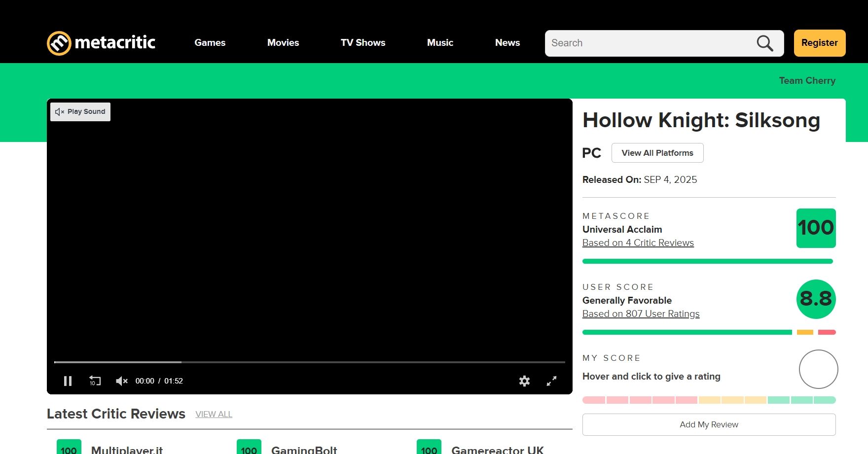Viewport: 868px width, 454px height.
Task: Click the My Score rating bar
Action: coord(709,400)
